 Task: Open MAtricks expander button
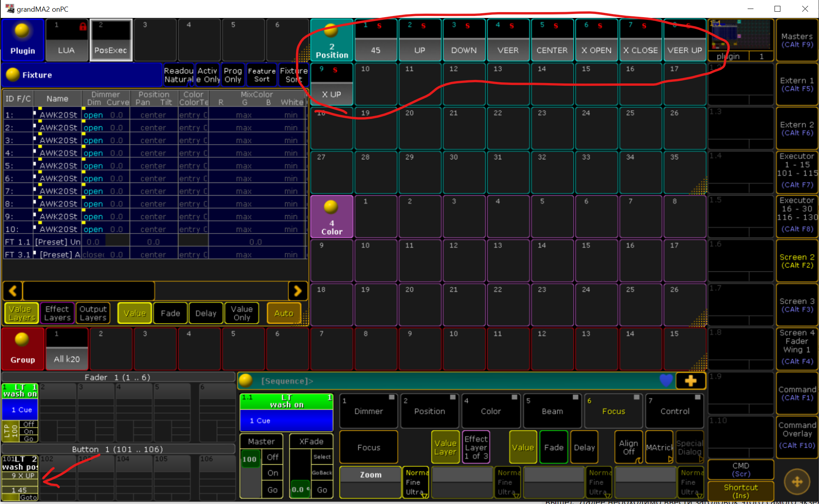pyautogui.click(x=659, y=447)
